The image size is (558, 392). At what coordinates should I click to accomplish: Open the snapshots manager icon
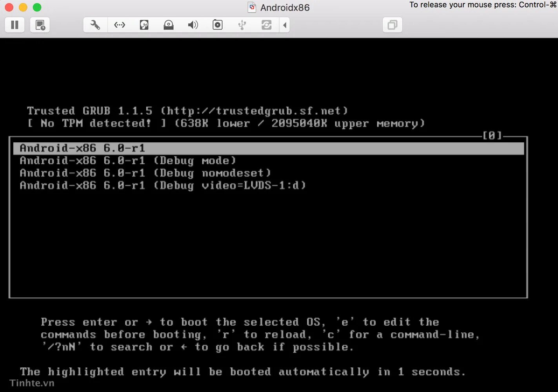click(x=40, y=25)
